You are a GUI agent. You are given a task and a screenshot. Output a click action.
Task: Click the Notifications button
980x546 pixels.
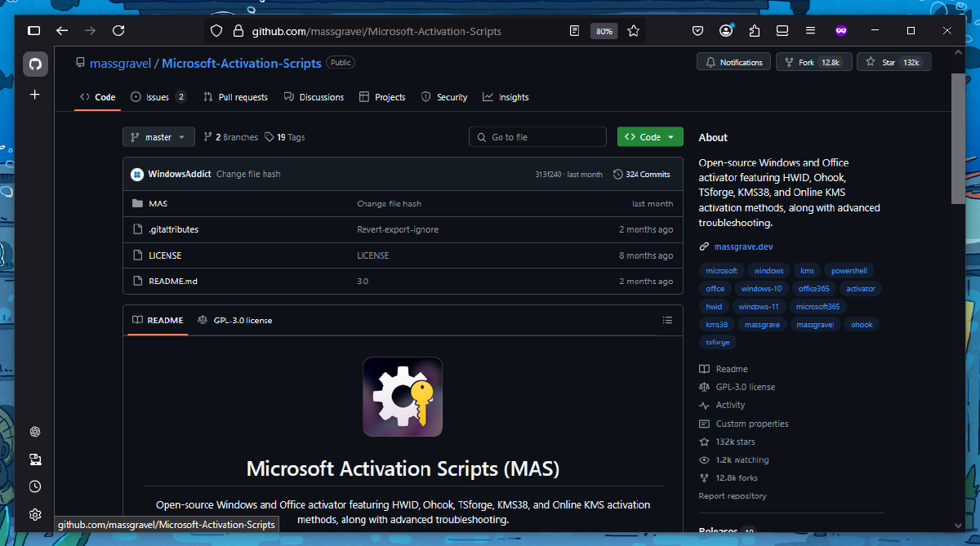(x=733, y=62)
